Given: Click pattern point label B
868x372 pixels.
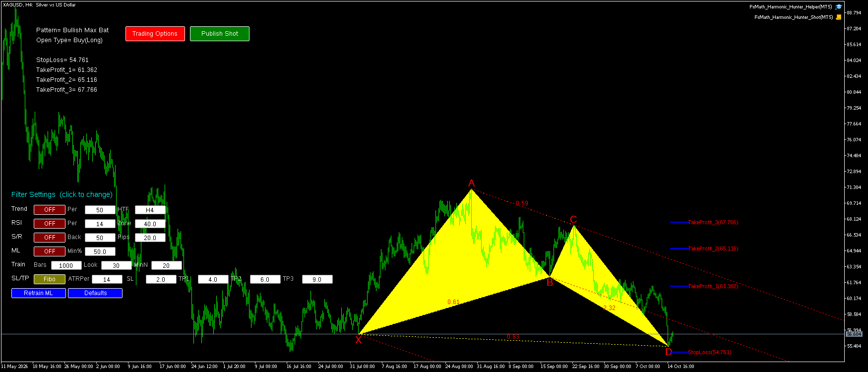Looking at the screenshot, I should coord(550,283).
